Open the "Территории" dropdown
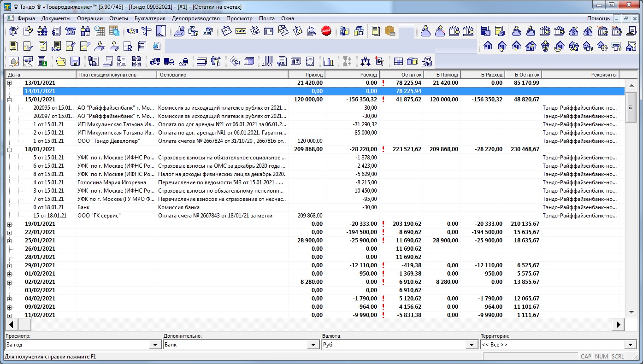The height and width of the screenshot is (364, 643). [630, 345]
